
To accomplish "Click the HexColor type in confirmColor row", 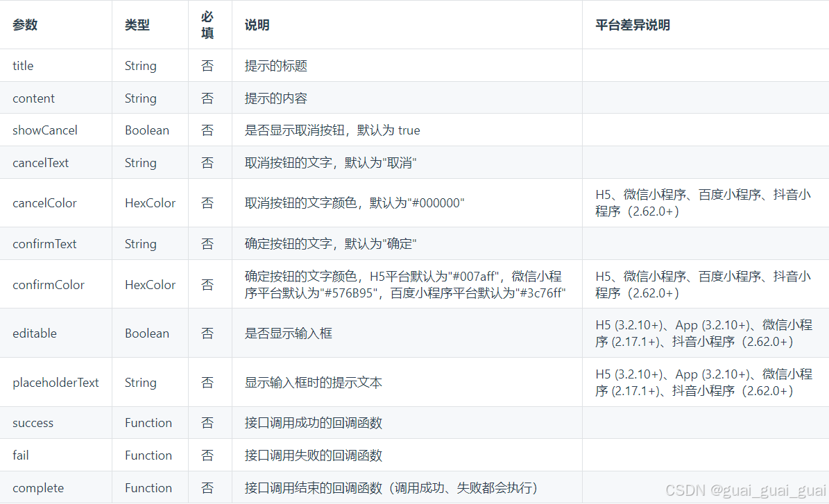I will 150,285.
